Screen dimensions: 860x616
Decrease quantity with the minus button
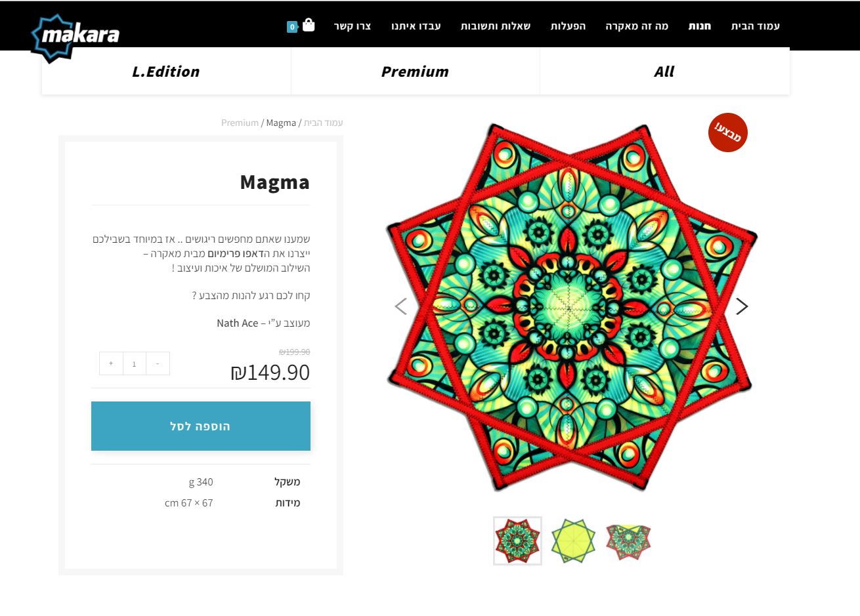158,363
